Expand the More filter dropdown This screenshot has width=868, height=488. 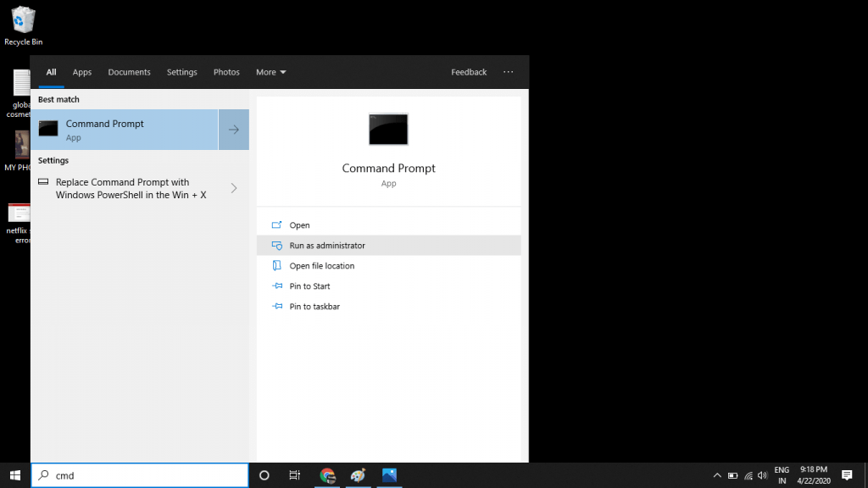tap(271, 72)
